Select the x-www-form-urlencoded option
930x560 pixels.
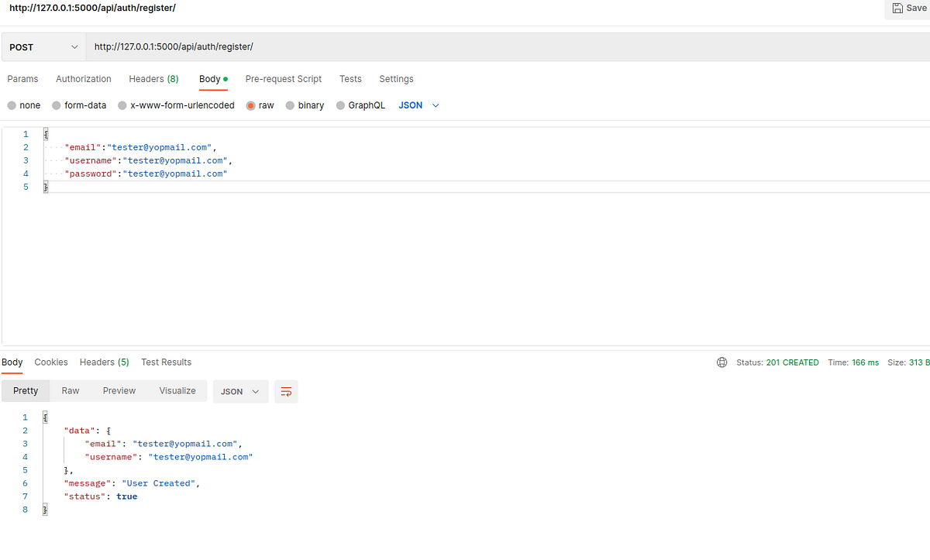[x=176, y=105]
